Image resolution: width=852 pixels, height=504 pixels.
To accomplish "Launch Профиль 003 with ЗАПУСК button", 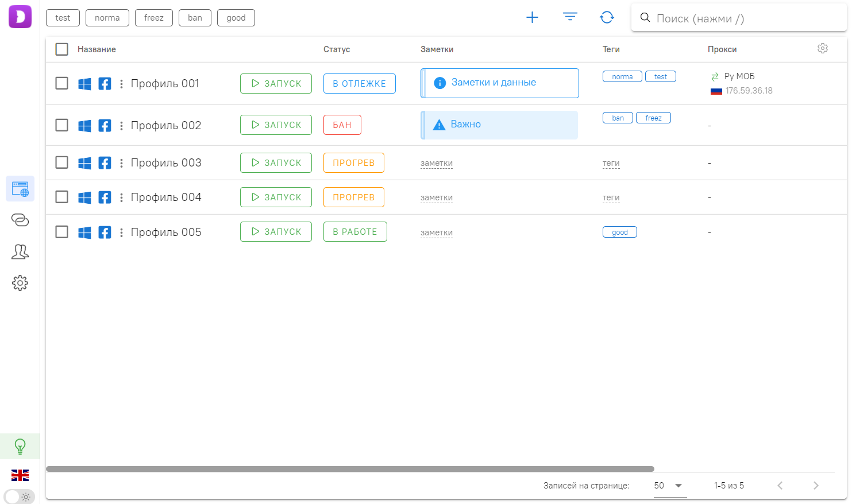I will click(276, 162).
